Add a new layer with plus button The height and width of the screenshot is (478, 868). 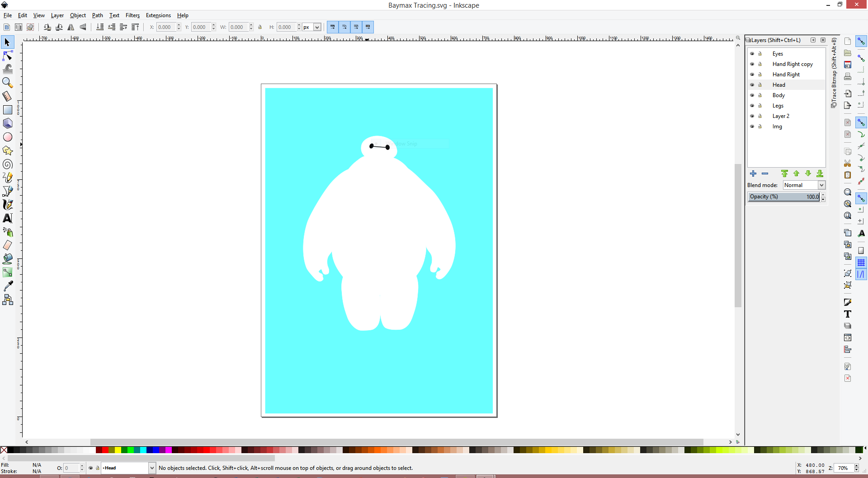753,173
